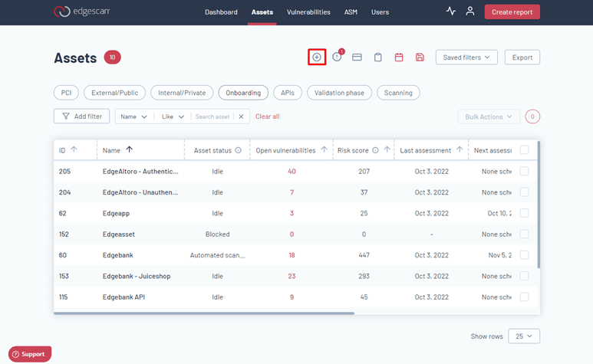Open the activity pulse icon

pos(451,11)
